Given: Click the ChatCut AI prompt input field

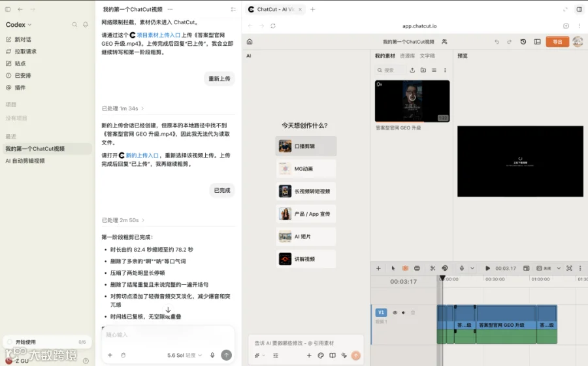Looking at the screenshot, I should click(x=306, y=343).
